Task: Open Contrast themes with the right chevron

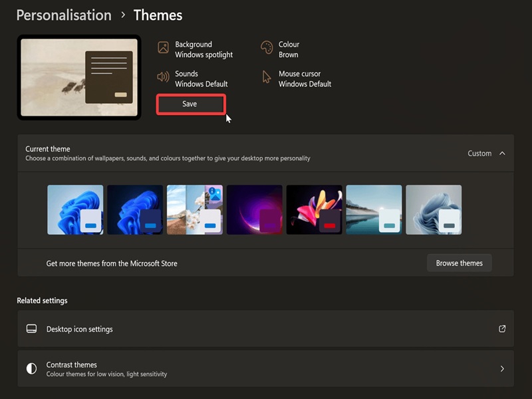Action: [x=502, y=369]
